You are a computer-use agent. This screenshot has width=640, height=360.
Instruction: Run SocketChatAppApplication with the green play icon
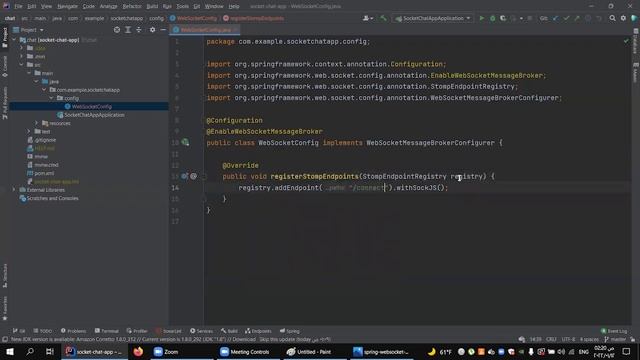[482, 18]
